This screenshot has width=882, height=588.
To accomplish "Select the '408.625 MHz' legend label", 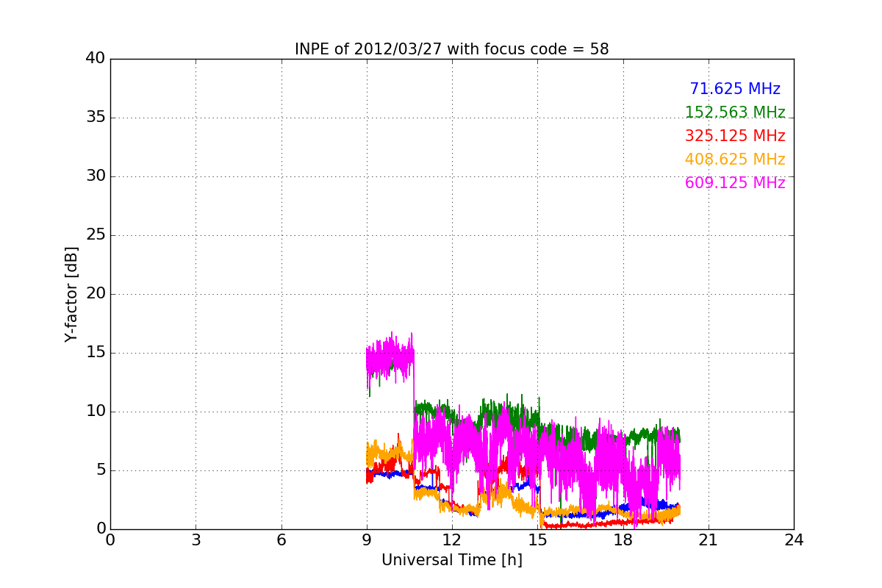I will 735,159.
